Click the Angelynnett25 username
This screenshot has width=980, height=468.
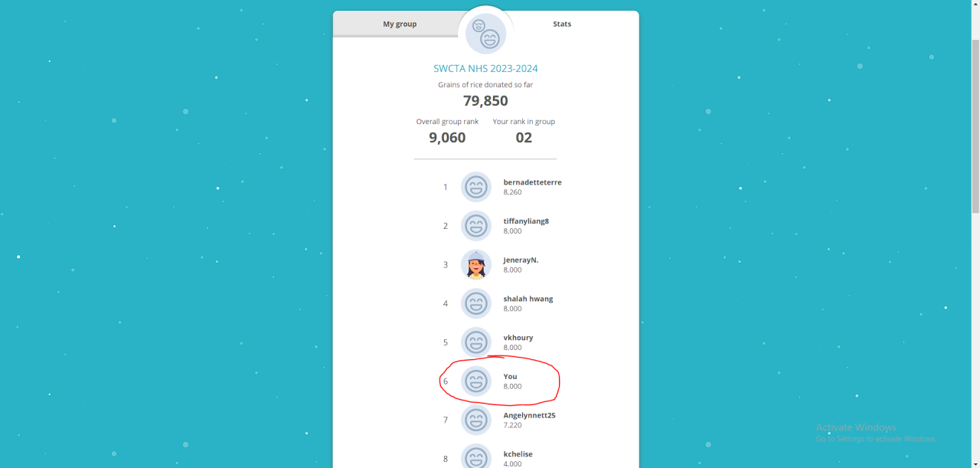[x=529, y=415]
